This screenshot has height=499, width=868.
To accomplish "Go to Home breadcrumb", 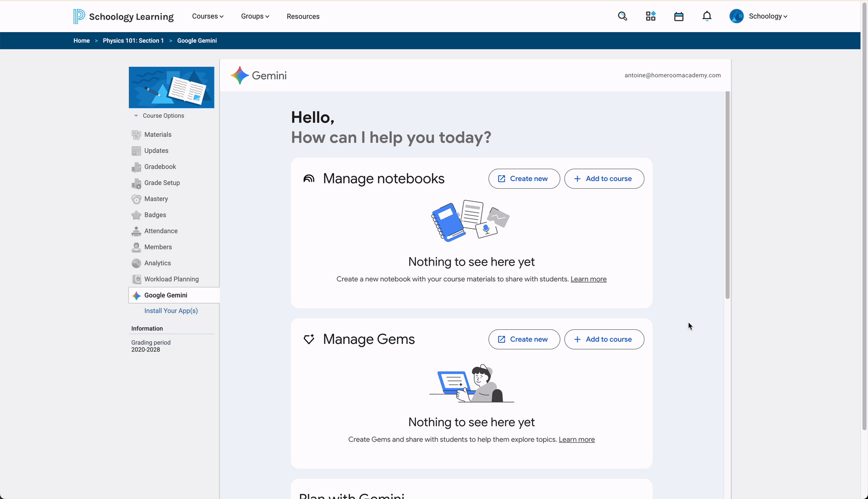I will 81,41.
